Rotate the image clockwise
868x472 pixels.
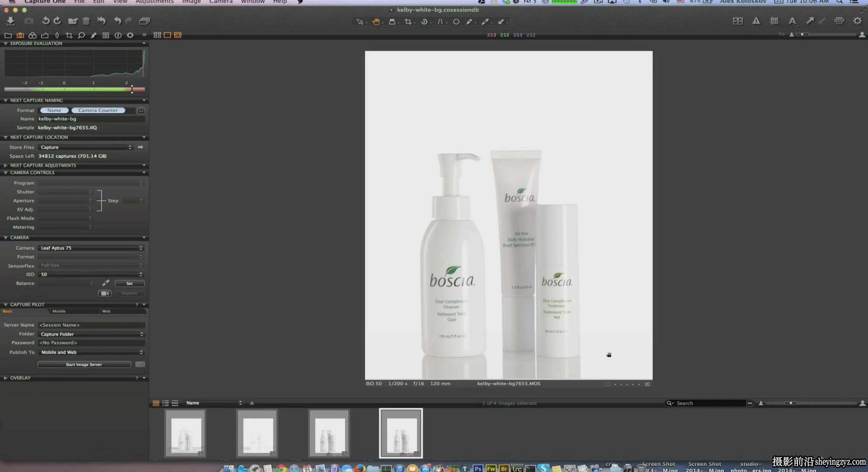click(x=57, y=21)
